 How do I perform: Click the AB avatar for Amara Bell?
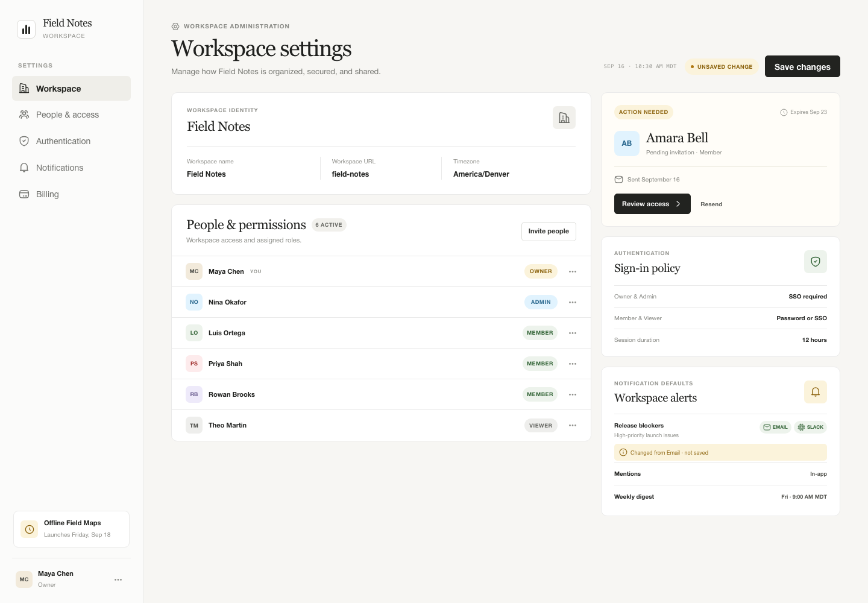pos(627,144)
